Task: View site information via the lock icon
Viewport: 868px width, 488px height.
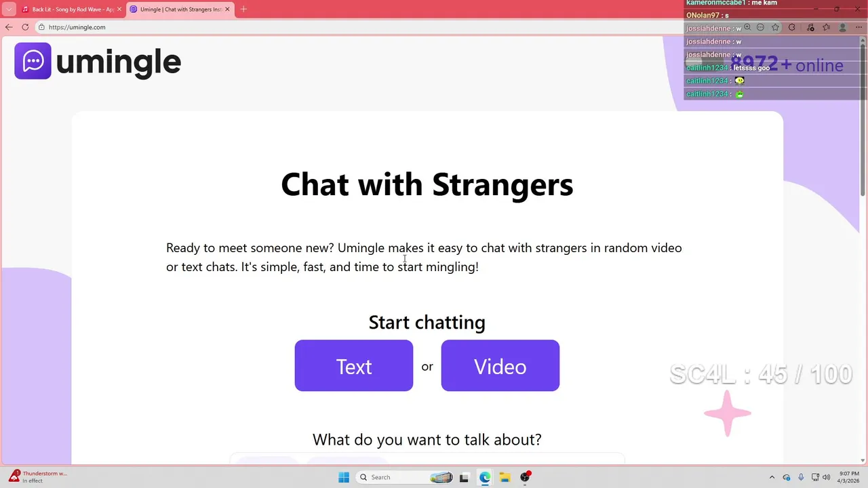Action: 41,27
